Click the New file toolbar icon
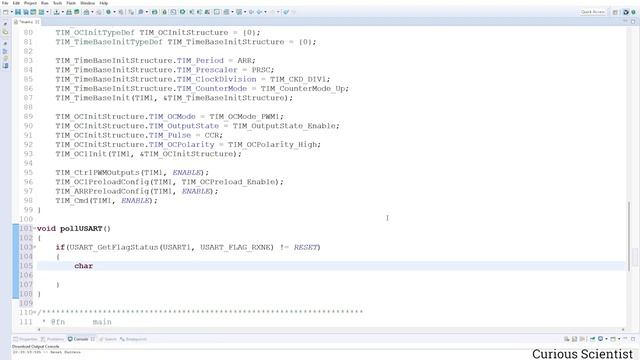 tap(6, 12)
